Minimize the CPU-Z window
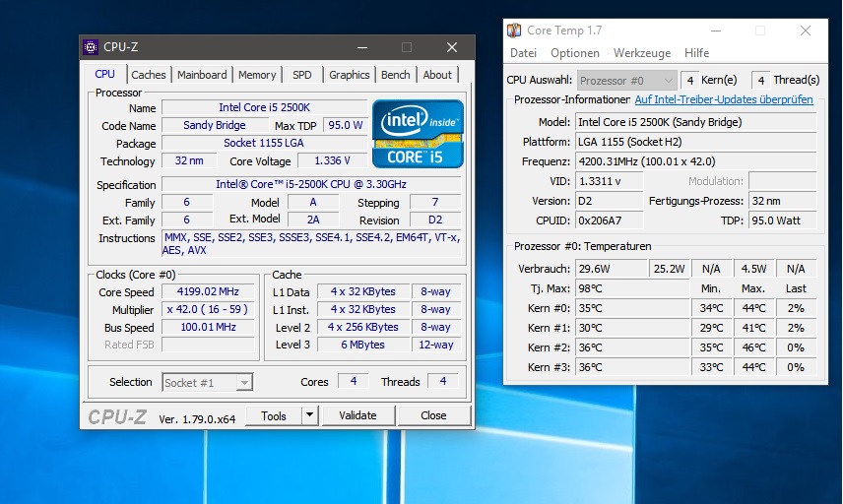The width and height of the screenshot is (843, 504). (362, 47)
